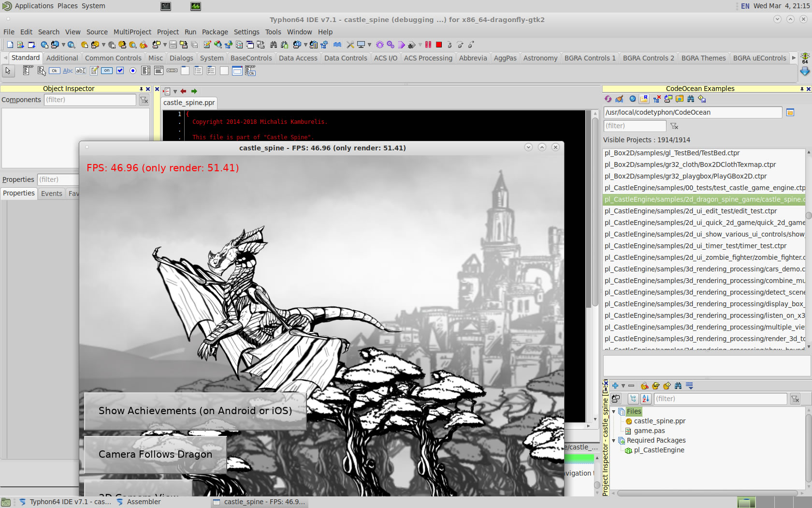Click the binoculars Find icon in main toolbar
The width and height of the screenshot is (812, 508).
(x=274, y=45)
